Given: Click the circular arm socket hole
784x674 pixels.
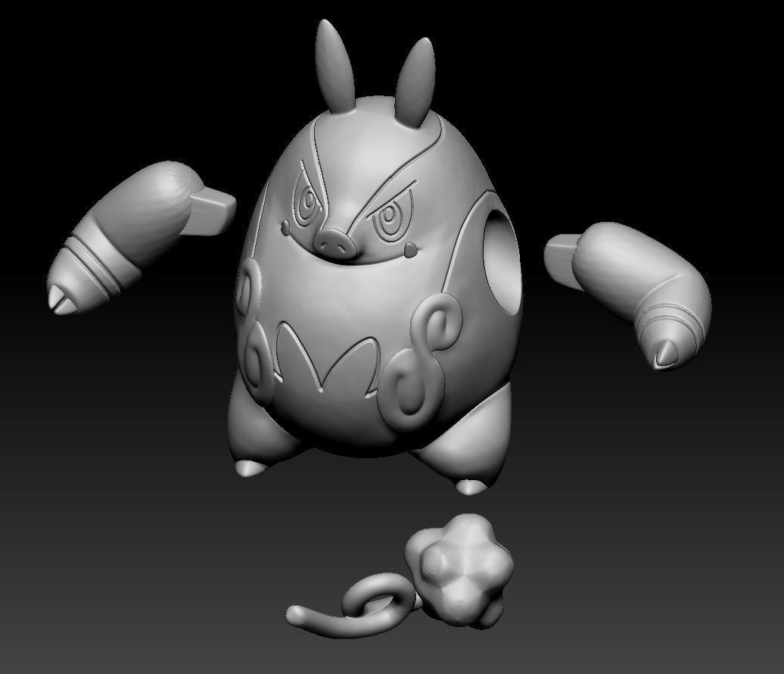Looking at the screenshot, I should (502, 262).
